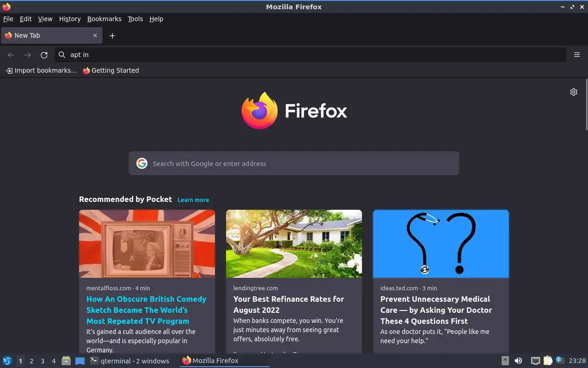Click the show desktop panel icon
The height and width of the screenshot is (368, 588).
(80, 361)
